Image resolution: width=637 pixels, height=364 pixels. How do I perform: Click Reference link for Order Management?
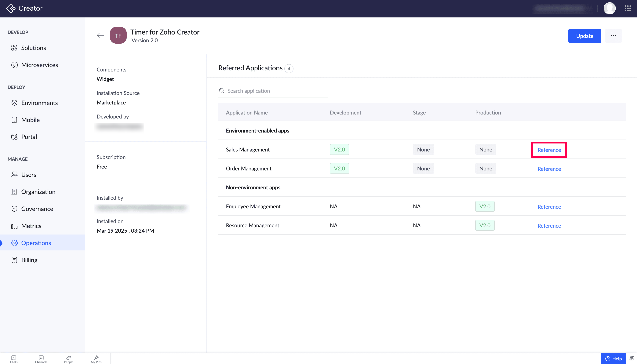pyautogui.click(x=549, y=169)
